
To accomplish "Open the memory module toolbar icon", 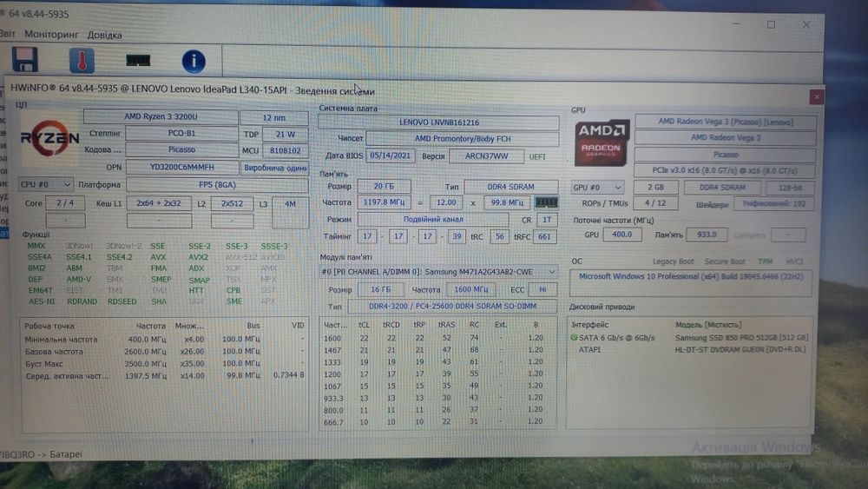I will point(138,60).
